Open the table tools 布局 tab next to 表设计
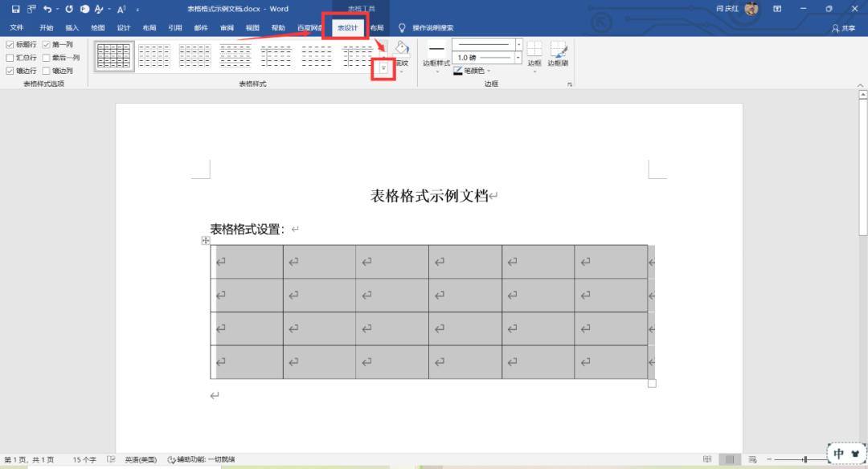The width and height of the screenshot is (868, 469). [x=377, y=27]
